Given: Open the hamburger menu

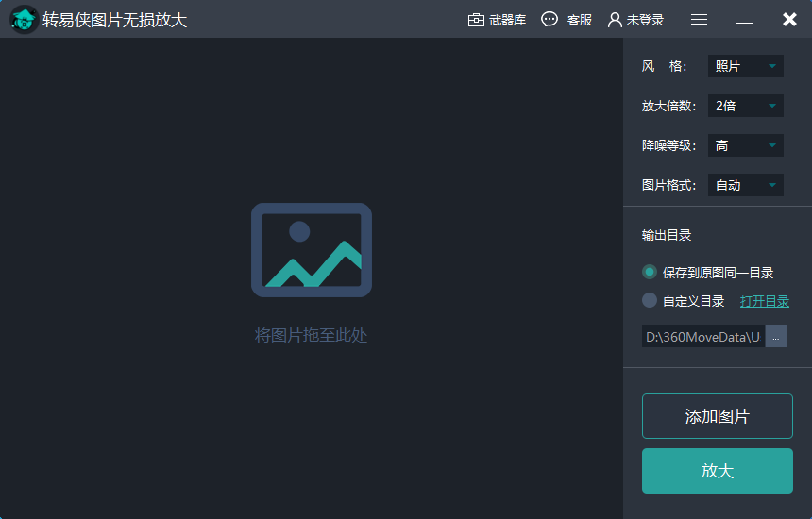Looking at the screenshot, I should (x=699, y=20).
